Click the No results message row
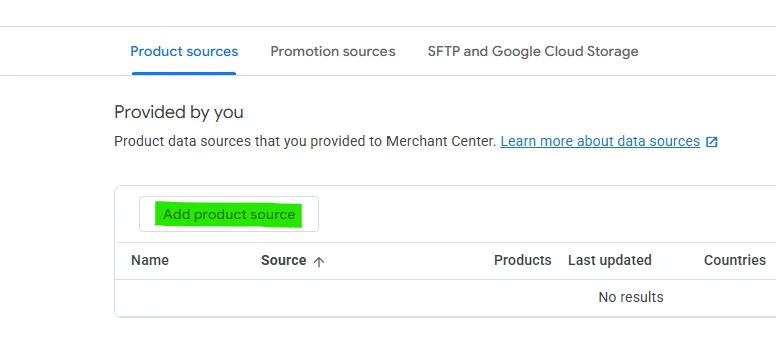The image size is (776, 360). (631, 297)
